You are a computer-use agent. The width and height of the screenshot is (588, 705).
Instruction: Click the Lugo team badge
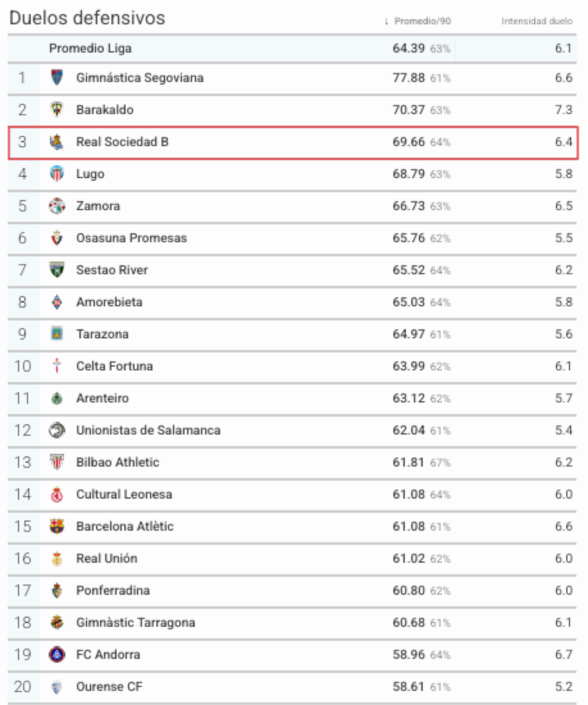click(56, 174)
